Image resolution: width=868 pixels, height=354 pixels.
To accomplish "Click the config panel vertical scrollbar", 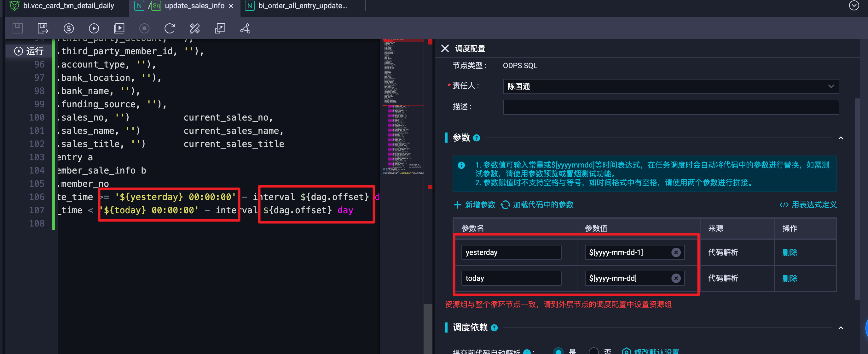I will [858, 199].
